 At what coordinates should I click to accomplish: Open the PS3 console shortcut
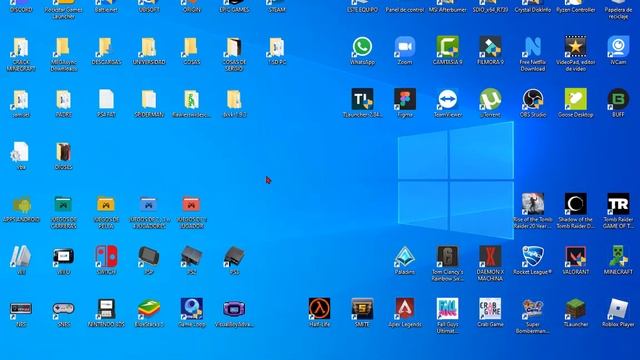point(234,257)
